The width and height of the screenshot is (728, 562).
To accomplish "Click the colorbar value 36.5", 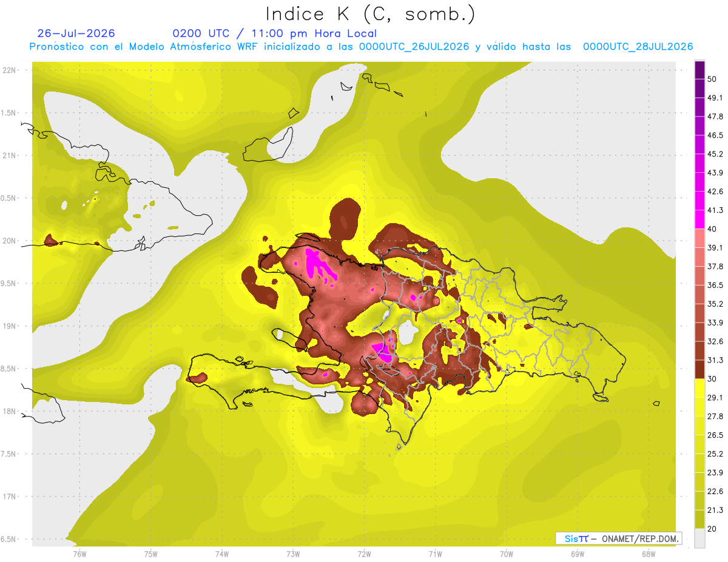I will click(715, 285).
